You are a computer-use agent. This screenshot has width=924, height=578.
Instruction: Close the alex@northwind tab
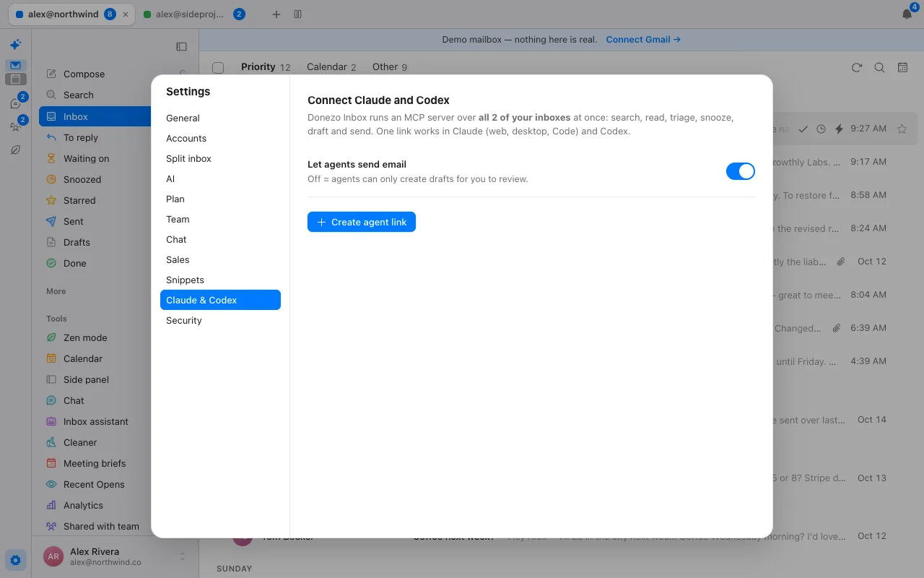coord(126,14)
